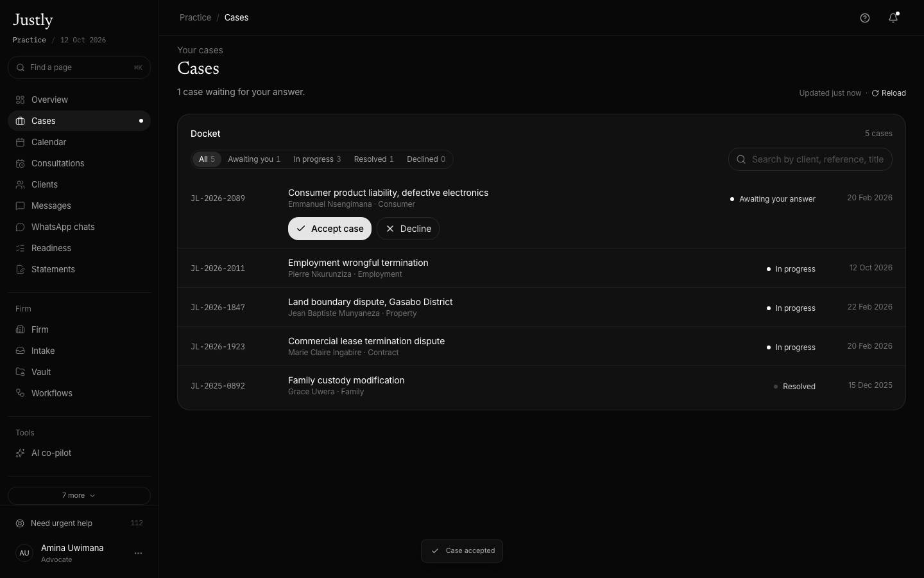Image resolution: width=924 pixels, height=578 pixels.
Task: Go to Practice in the breadcrumb
Action: [195, 17]
